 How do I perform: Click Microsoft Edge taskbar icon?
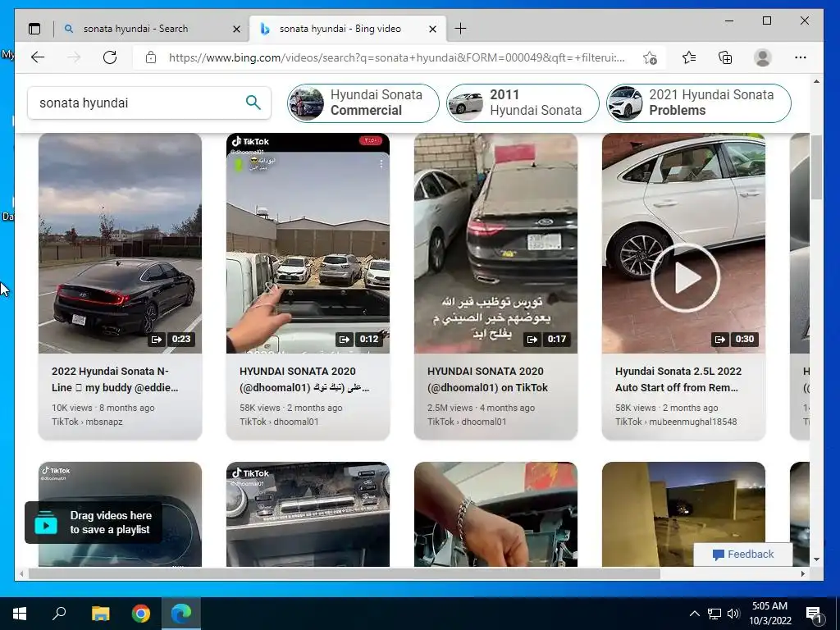181,614
